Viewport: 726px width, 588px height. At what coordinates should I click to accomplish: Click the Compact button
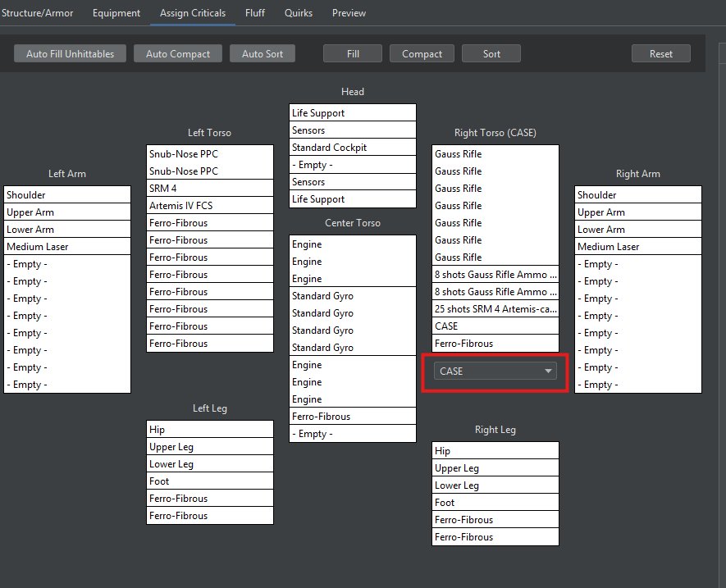pyautogui.click(x=422, y=54)
